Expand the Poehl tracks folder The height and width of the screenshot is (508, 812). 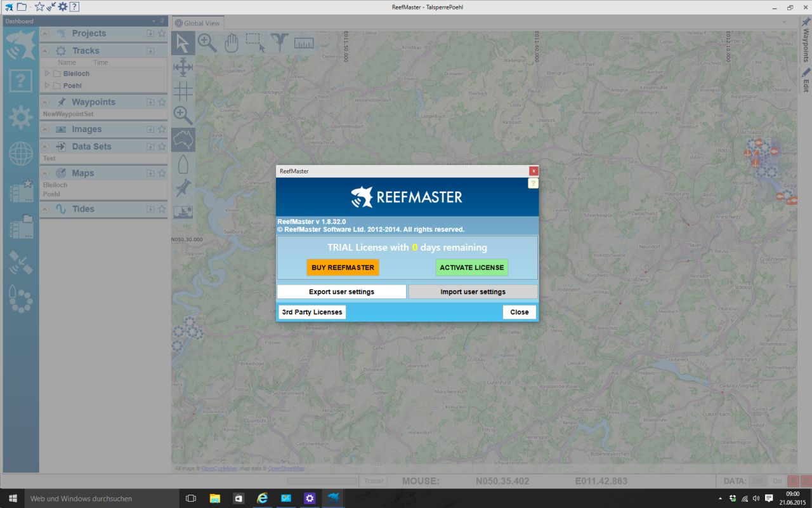(x=47, y=86)
